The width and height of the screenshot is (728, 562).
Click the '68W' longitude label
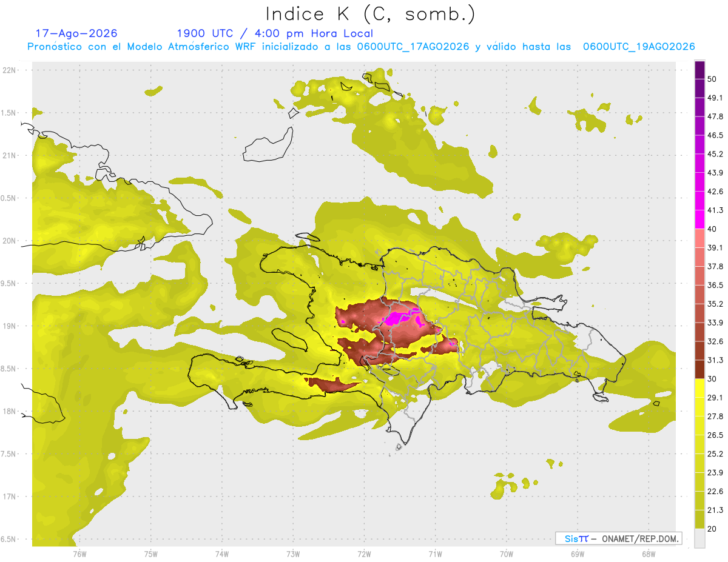coord(649,554)
